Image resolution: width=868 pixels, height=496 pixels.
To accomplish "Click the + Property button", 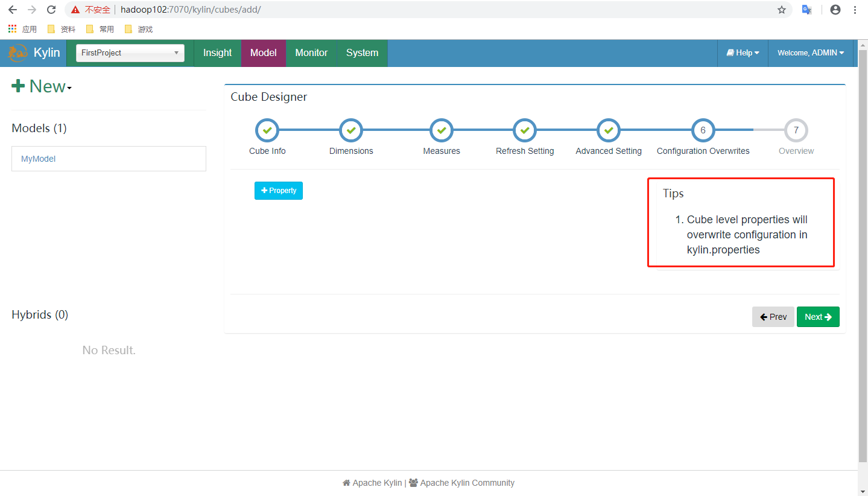I will pos(279,191).
